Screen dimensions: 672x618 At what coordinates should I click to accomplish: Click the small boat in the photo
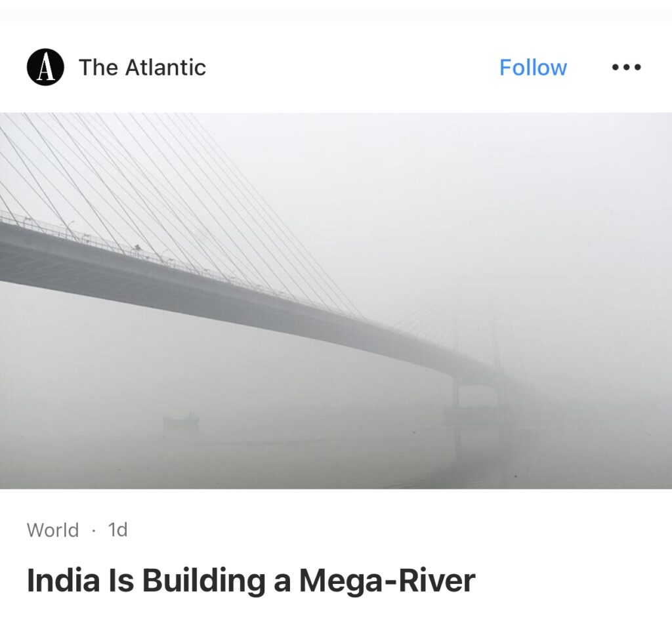coord(181,423)
